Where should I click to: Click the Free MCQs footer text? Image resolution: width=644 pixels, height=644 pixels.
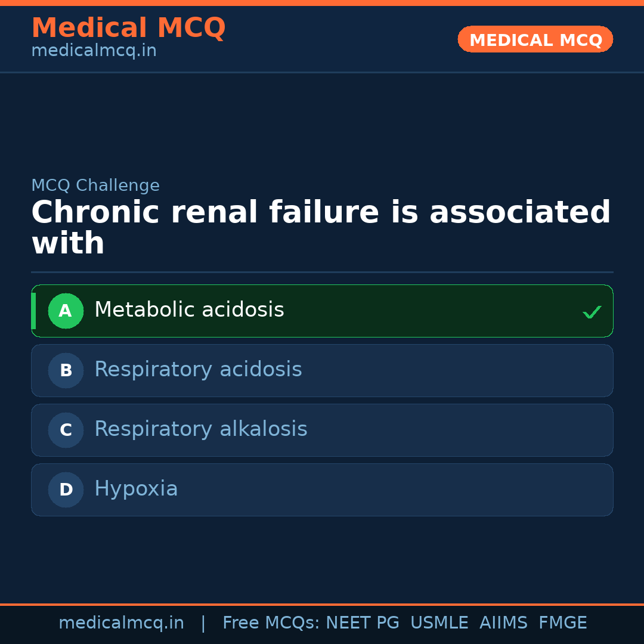pyautogui.click(x=271, y=623)
